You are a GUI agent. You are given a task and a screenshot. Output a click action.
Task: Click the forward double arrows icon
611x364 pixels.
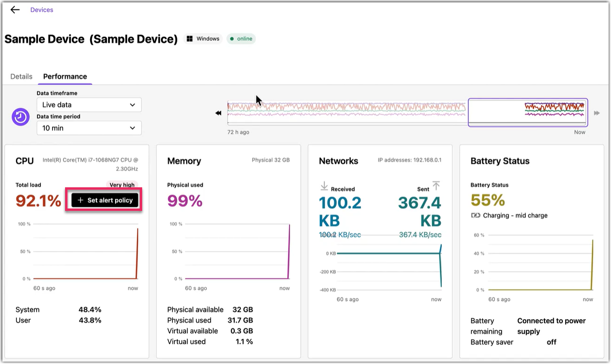597,113
